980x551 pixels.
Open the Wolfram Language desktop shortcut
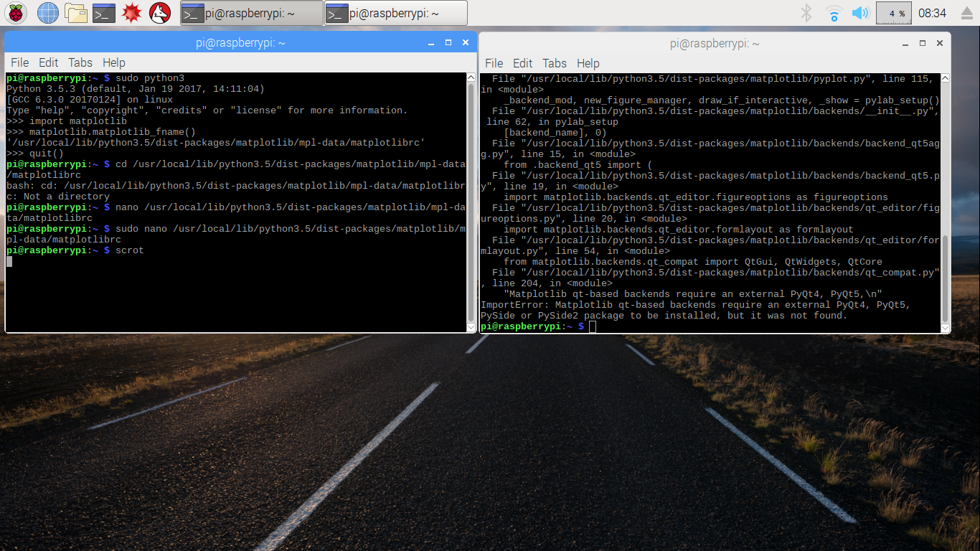click(159, 12)
